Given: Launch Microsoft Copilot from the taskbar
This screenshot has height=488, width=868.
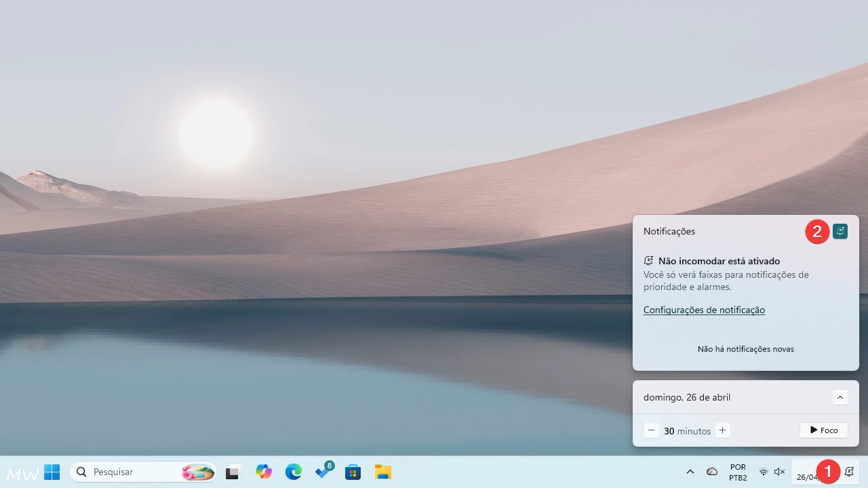Looking at the screenshot, I should pyautogui.click(x=263, y=472).
